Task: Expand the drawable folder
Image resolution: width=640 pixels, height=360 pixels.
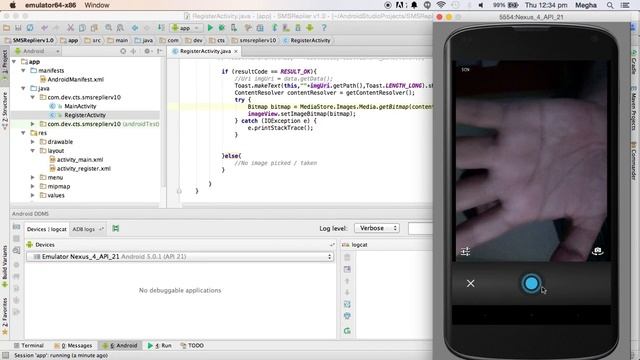Action: (x=33, y=142)
